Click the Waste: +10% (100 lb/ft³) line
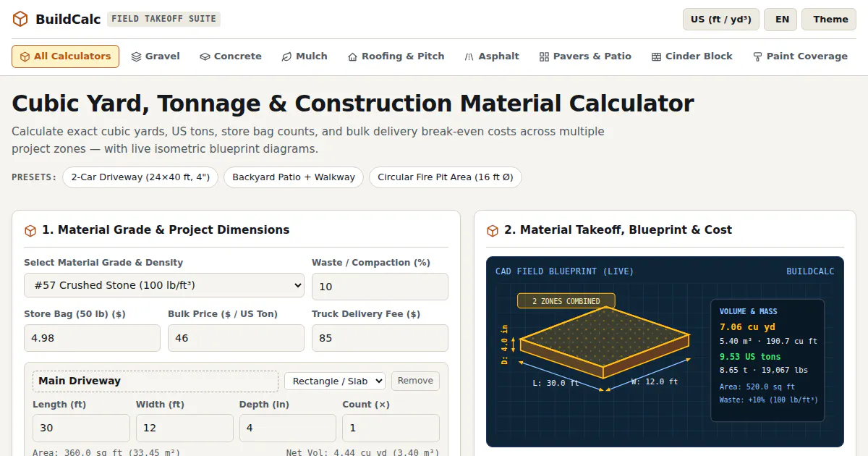 [769, 400]
